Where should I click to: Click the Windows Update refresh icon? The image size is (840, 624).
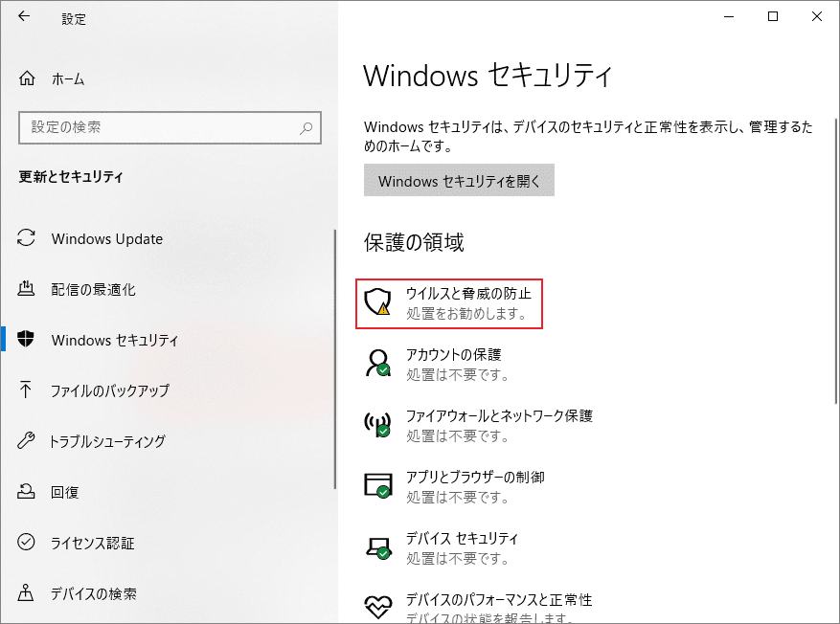point(29,238)
